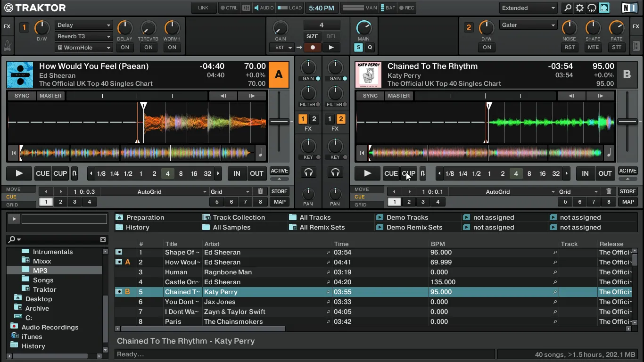Delete deck A beatgrid with the trash icon
This screenshot has height=362, width=644.
coord(260,191)
